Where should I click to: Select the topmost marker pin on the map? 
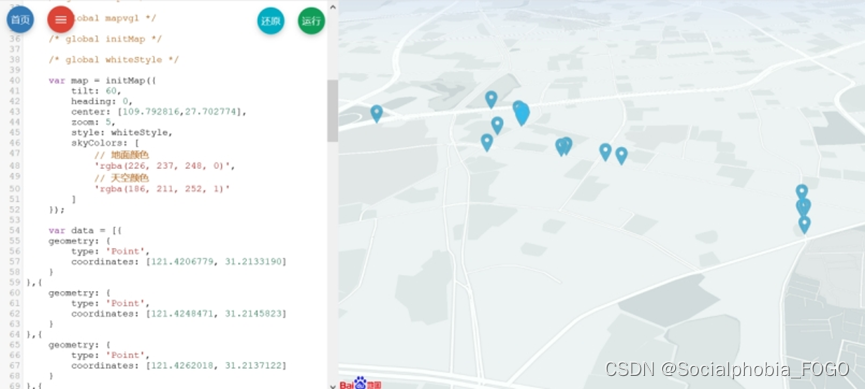tap(491, 99)
